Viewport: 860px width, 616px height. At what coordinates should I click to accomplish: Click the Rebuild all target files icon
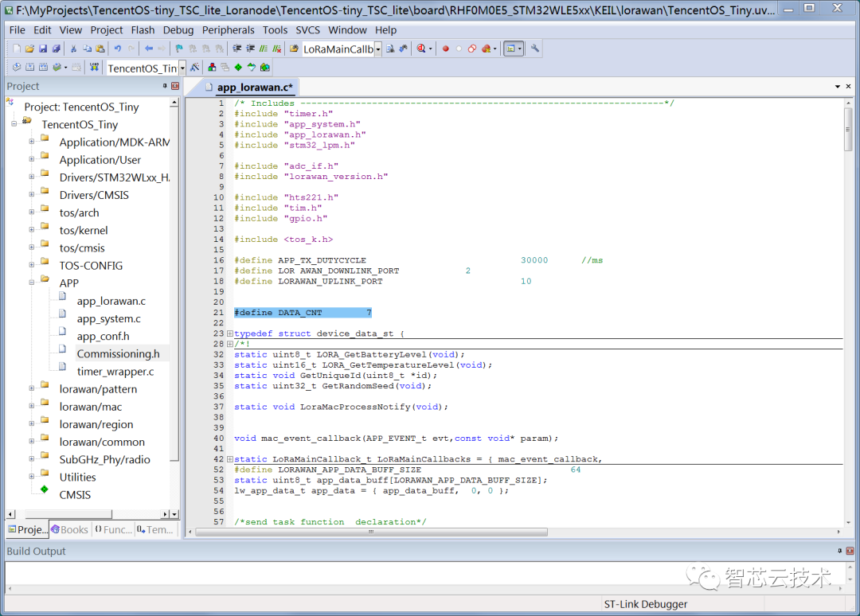pos(43,68)
